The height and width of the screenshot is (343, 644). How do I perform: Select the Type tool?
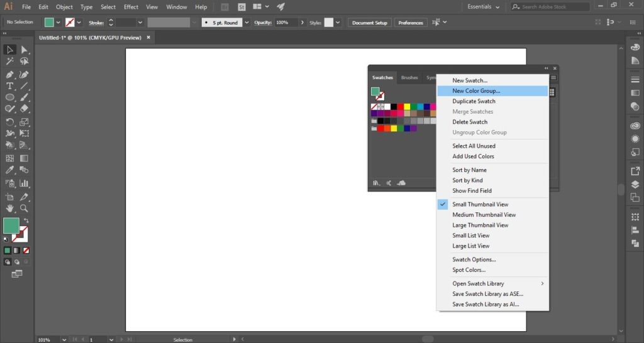click(9, 86)
